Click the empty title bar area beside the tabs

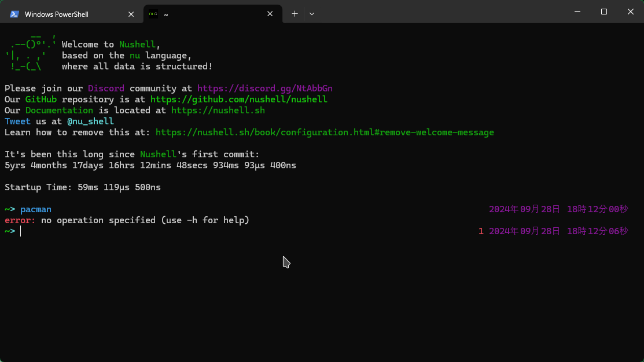[434, 12]
